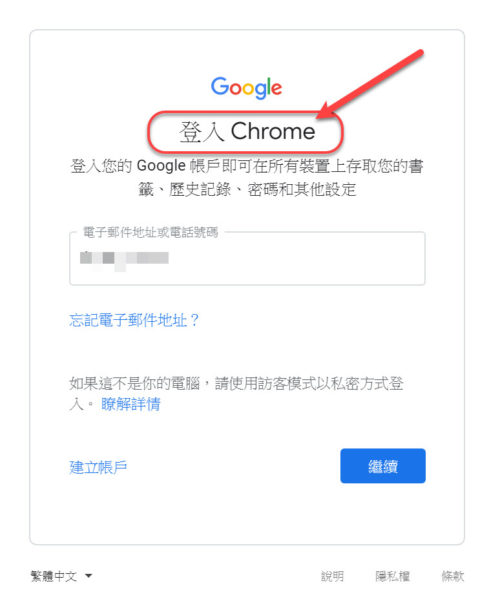Expand the arrow beside 繁體中文

(x=89, y=576)
